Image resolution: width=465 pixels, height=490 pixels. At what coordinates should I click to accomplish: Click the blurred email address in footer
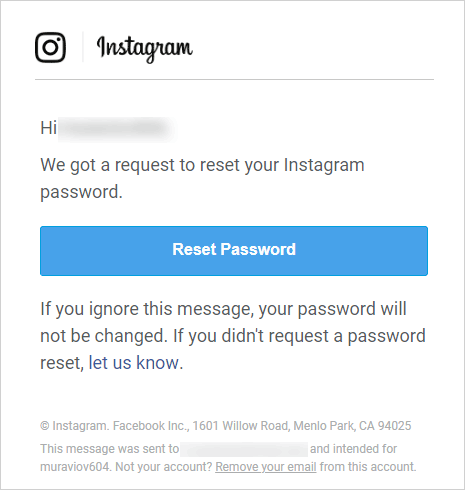click(244, 449)
